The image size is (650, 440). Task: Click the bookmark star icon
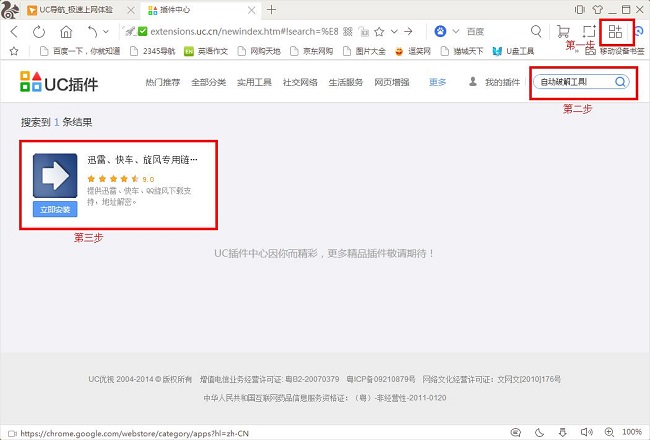(13, 50)
